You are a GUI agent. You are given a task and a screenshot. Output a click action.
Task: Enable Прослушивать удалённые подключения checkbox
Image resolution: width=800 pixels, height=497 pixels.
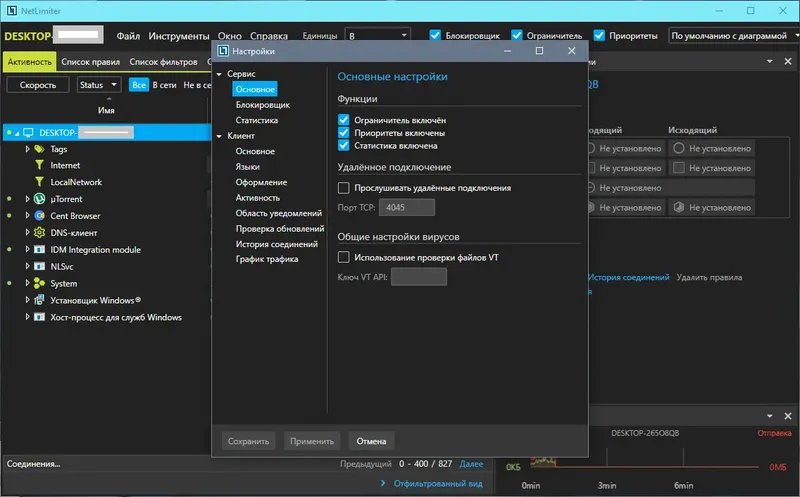point(344,188)
